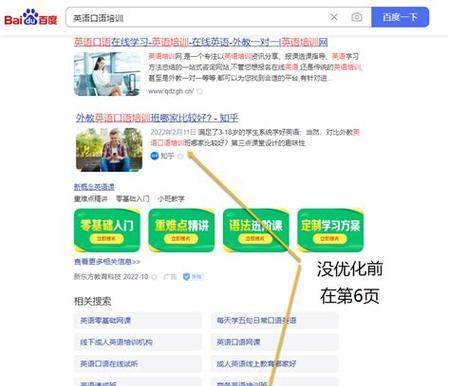Click 重难点精讲 text under the ad title
Viewport: 450px width, 386px height.
click(x=91, y=199)
